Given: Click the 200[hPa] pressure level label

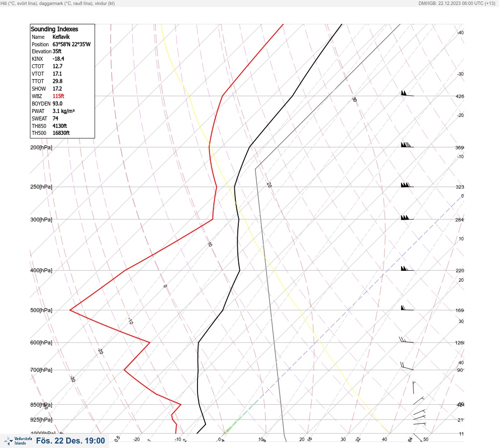Looking at the screenshot, I should (41, 147).
